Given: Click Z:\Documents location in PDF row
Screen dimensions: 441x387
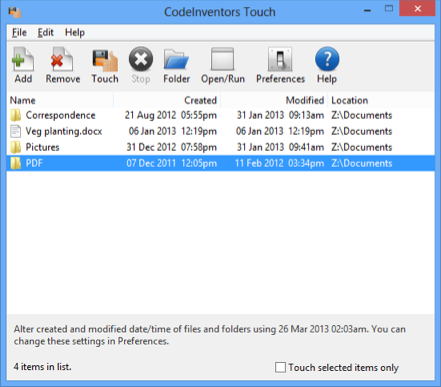Looking at the screenshot, I should 362,163.
